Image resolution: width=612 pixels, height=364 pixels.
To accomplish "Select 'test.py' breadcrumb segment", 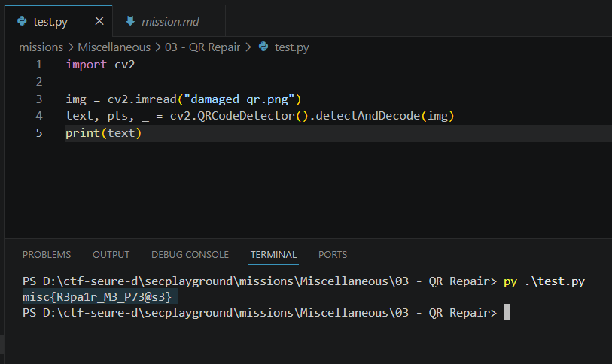I will (291, 47).
